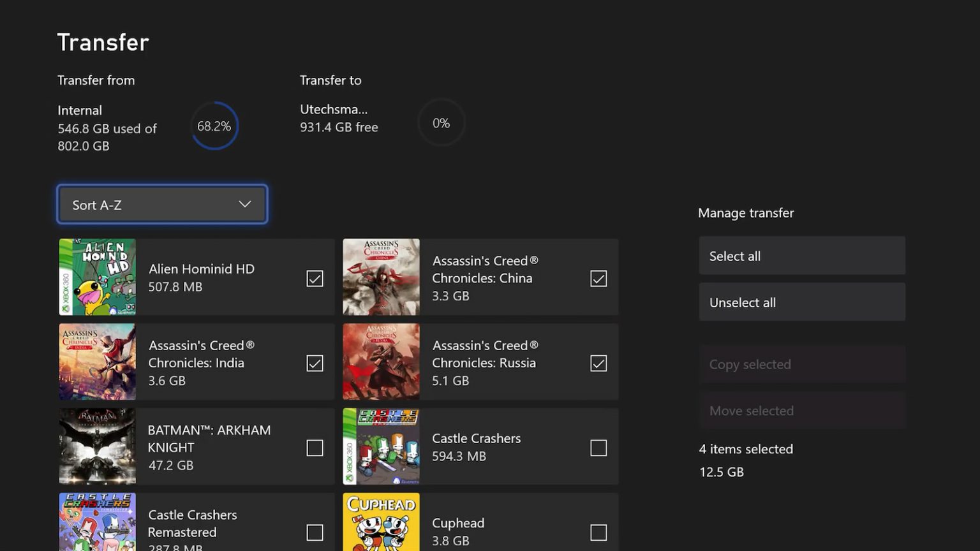Click the Cuphead cover art
Image resolution: width=980 pixels, height=551 pixels.
[x=381, y=523]
